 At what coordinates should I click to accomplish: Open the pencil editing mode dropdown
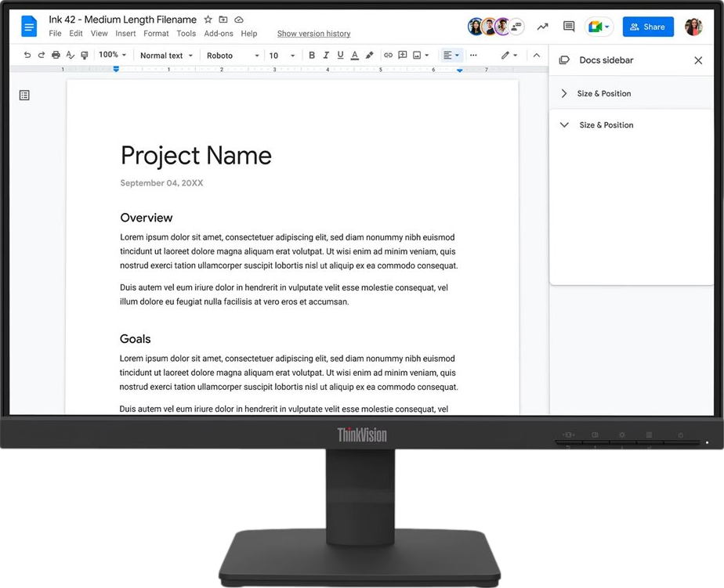(x=509, y=55)
